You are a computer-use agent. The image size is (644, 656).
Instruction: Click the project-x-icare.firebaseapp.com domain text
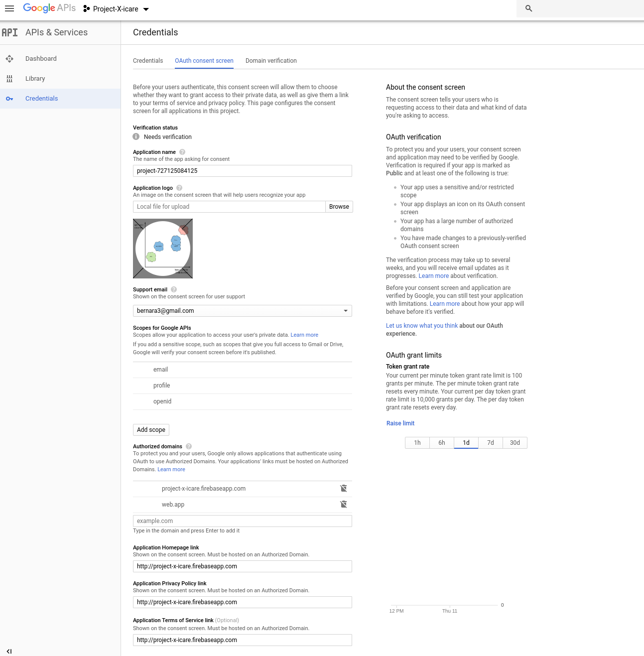[x=204, y=489]
